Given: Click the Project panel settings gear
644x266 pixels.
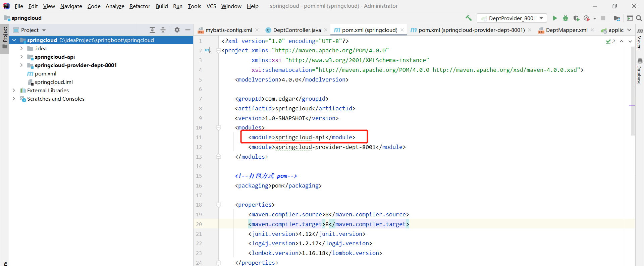Looking at the screenshot, I should (x=177, y=30).
